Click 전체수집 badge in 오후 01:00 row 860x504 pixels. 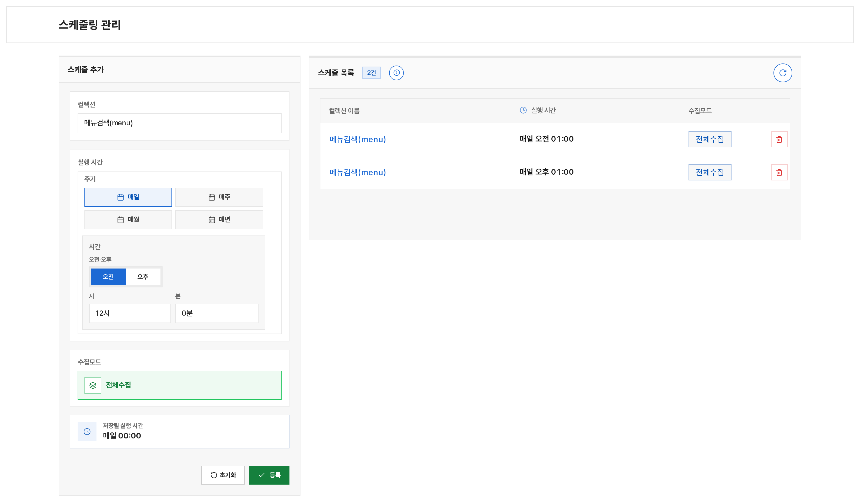tap(710, 172)
